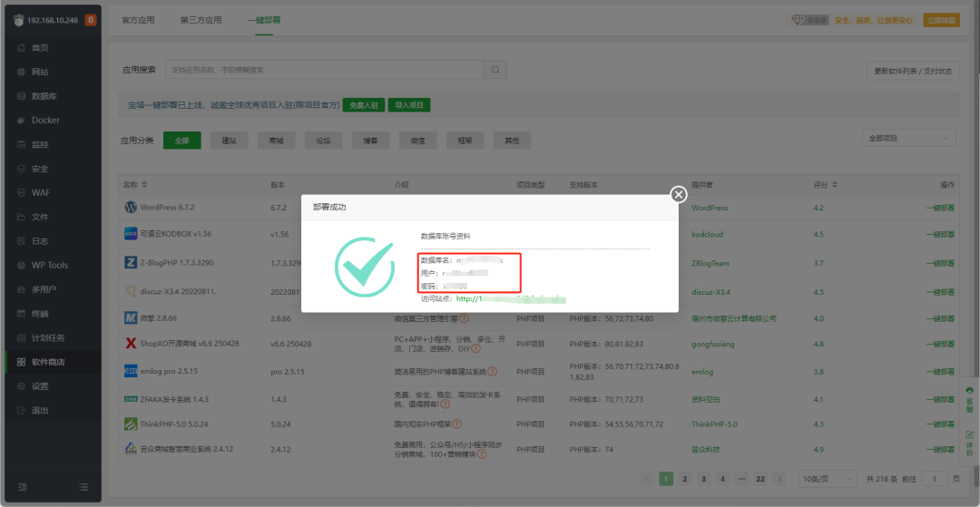
Task: Filter category by 其他
Action: tap(512, 141)
